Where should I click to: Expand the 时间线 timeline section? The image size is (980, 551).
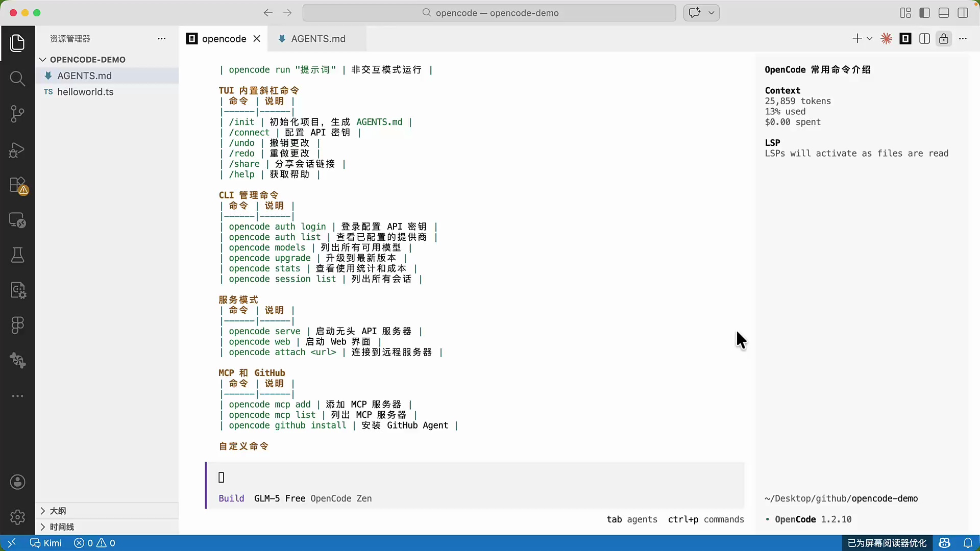pyautogui.click(x=107, y=527)
